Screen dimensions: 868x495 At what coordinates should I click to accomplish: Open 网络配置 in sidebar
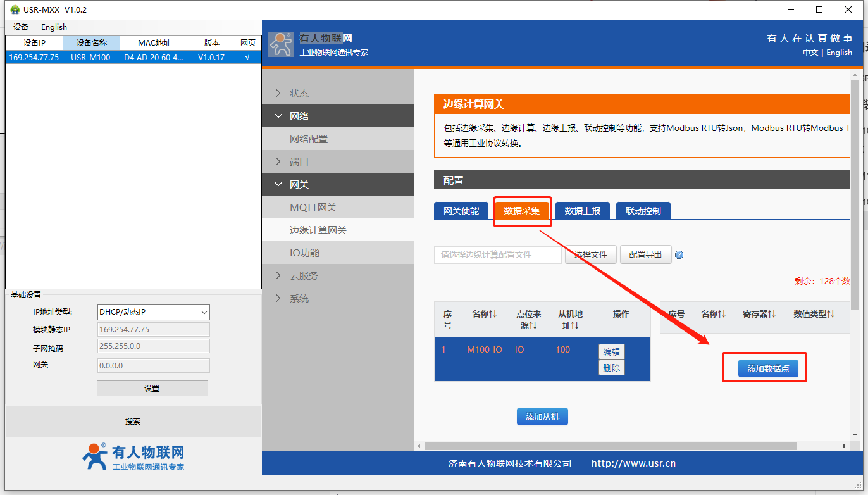(338, 139)
